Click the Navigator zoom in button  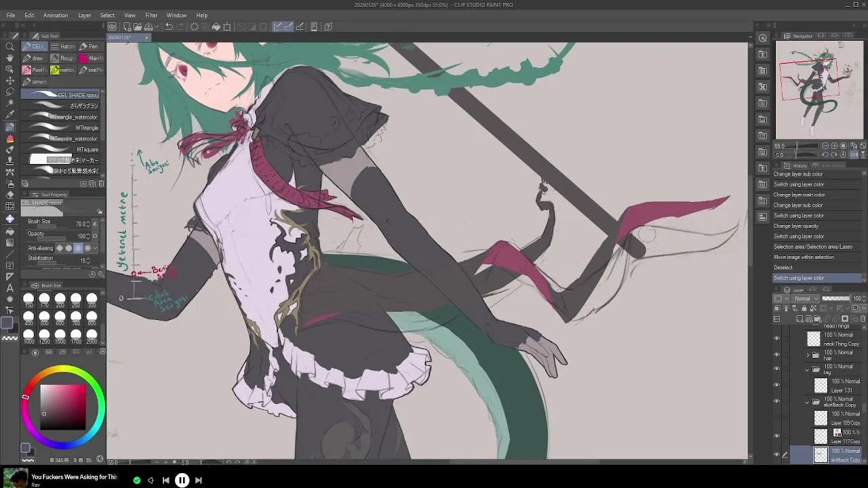coord(834,146)
